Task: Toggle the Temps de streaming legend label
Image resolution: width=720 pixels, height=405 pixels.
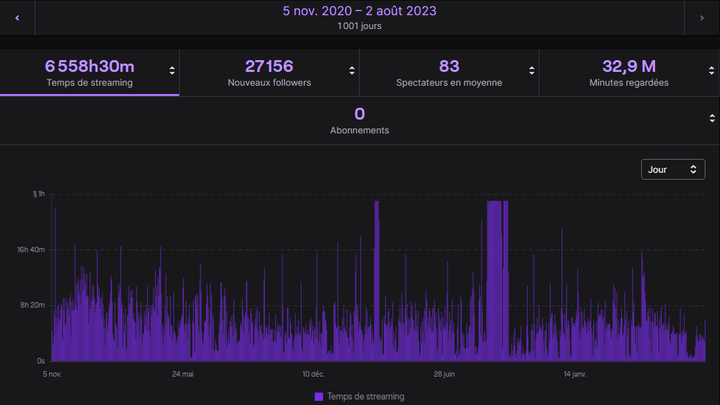Action: [x=366, y=397]
